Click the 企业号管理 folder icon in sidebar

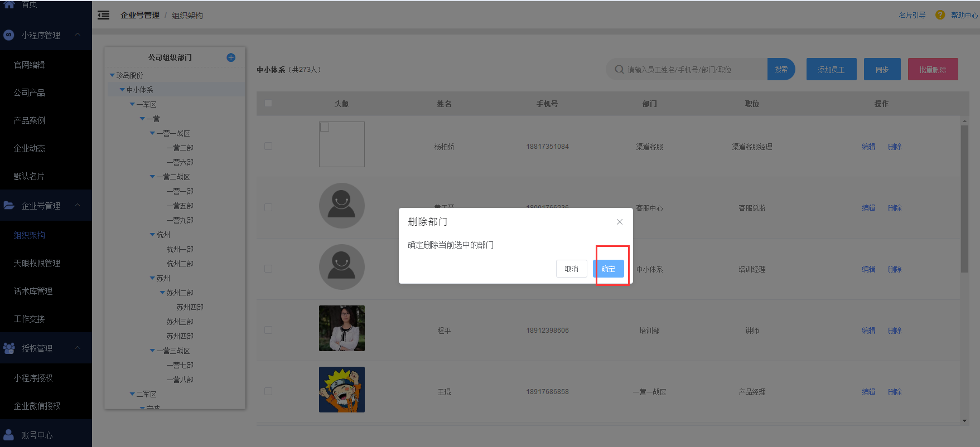tap(9, 206)
